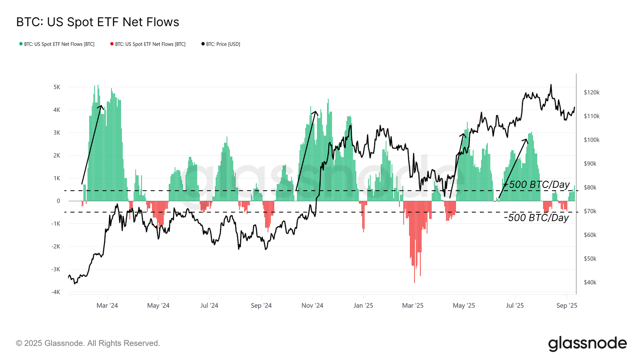Image resolution: width=644 pixels, height=362 pixels.
Task: Click the red legend dot for Net Flows
Action: click(112, 44)
